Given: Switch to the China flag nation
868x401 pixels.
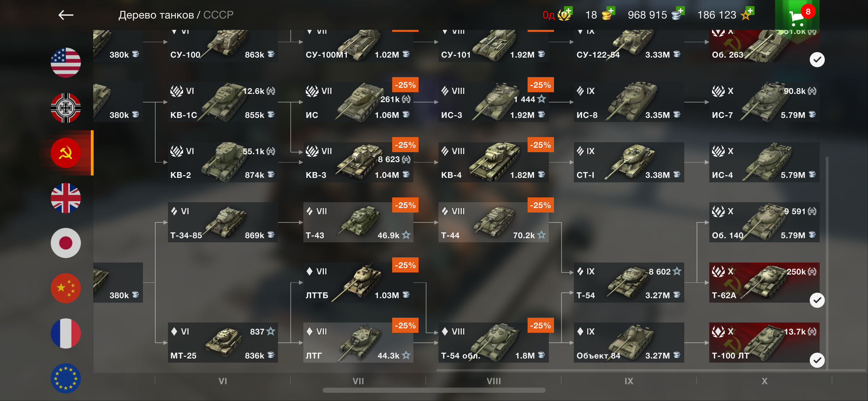Looking at the screenshot, I should pos(66,288).
